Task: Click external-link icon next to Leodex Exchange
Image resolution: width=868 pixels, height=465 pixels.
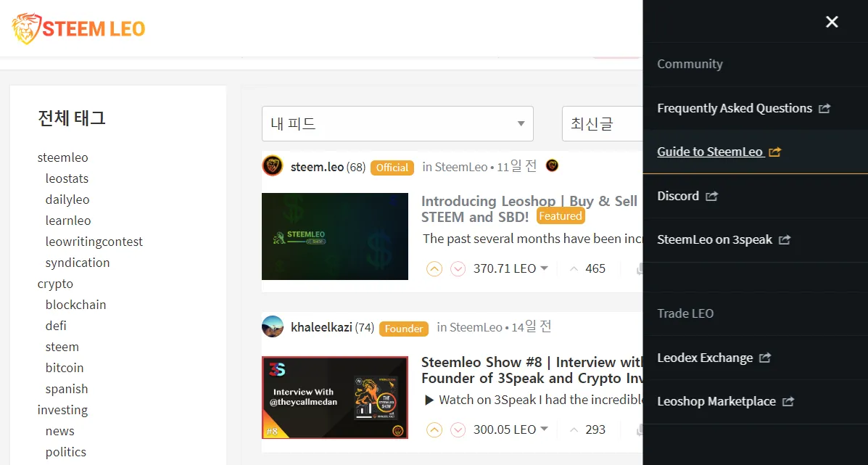Action: pos(765,358)
